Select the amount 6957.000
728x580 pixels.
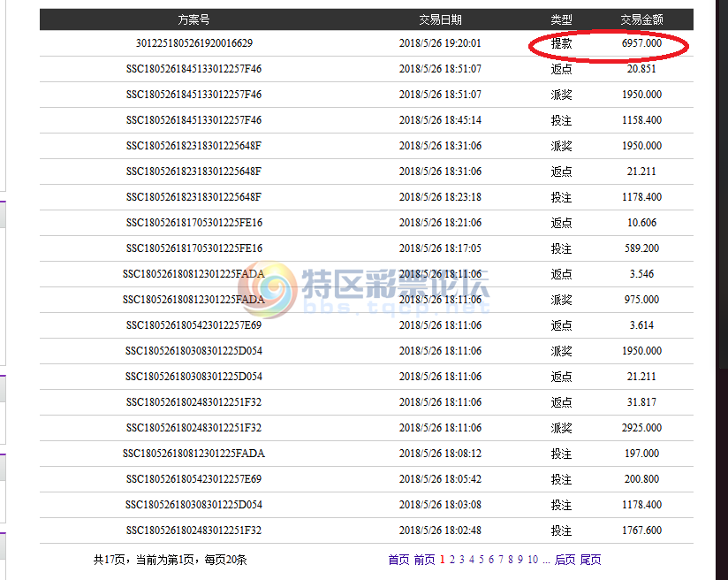coord(641,43)
